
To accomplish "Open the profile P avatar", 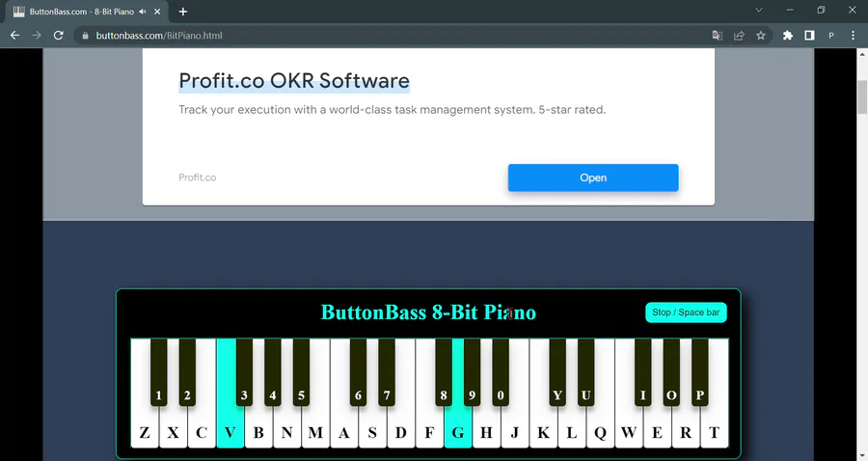I will point(831,36).
